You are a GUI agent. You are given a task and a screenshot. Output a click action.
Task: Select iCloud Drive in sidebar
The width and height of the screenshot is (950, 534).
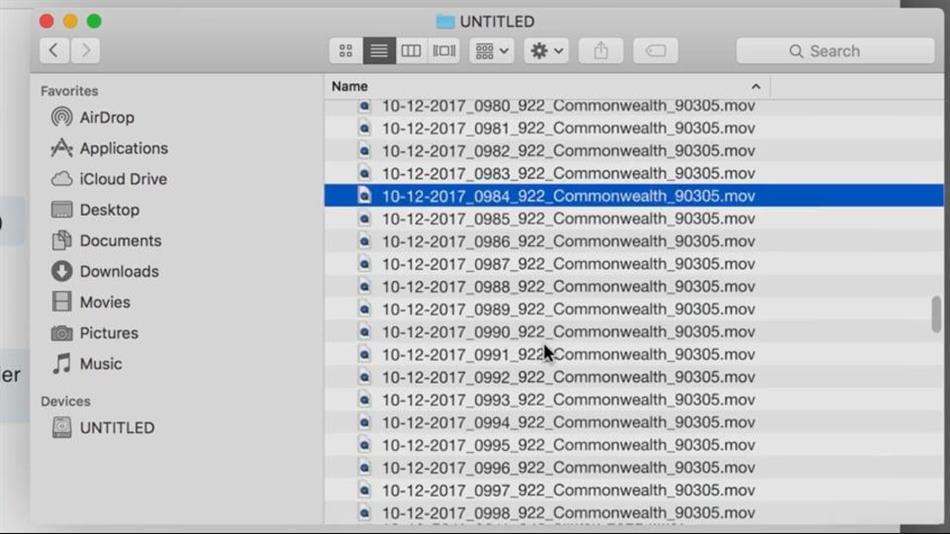(x=122, y=180)
